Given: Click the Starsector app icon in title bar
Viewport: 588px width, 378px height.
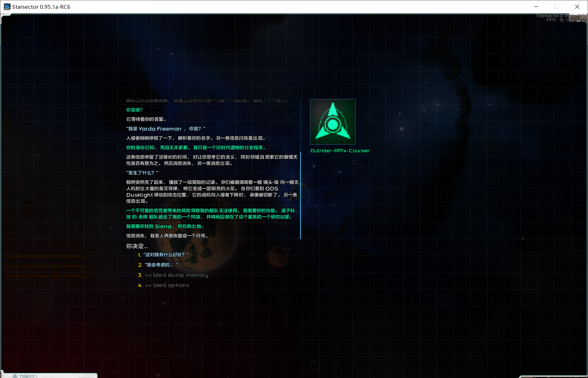Looking at the screenshot, I should tap(7, 7).
